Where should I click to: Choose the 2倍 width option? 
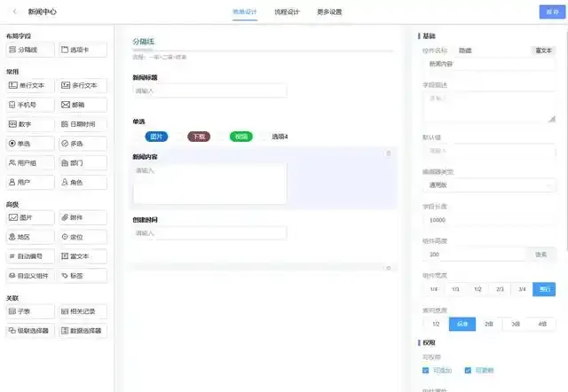pyautogui.click(x=489, y=324)
